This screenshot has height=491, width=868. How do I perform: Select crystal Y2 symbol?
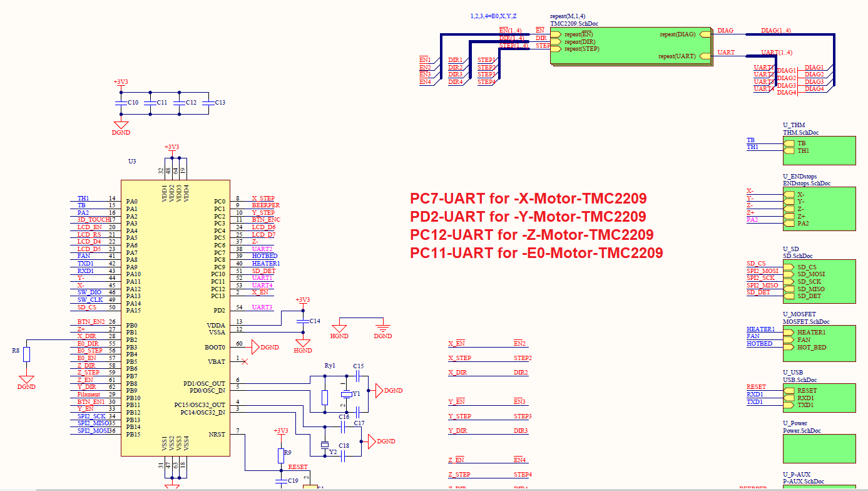pos(325,445)
